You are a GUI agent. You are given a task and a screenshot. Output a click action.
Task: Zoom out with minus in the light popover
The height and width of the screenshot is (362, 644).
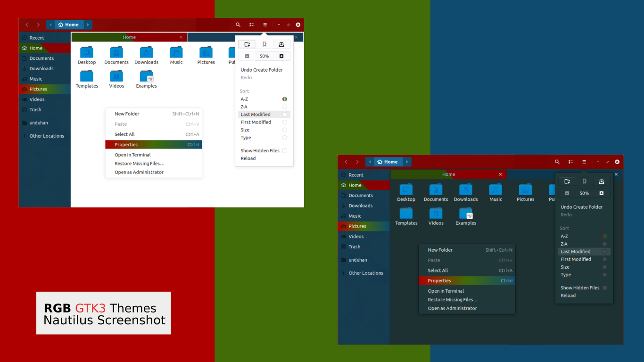pos(247,56)
